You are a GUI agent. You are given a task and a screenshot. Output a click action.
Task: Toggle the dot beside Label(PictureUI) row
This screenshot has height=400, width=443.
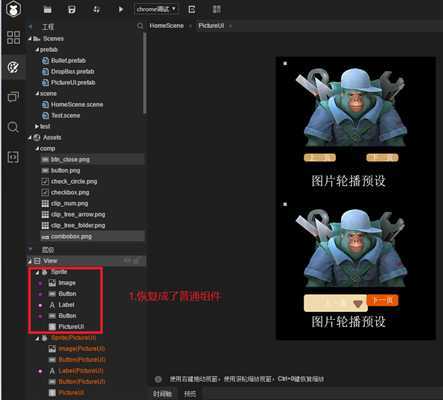pos(40,371)
